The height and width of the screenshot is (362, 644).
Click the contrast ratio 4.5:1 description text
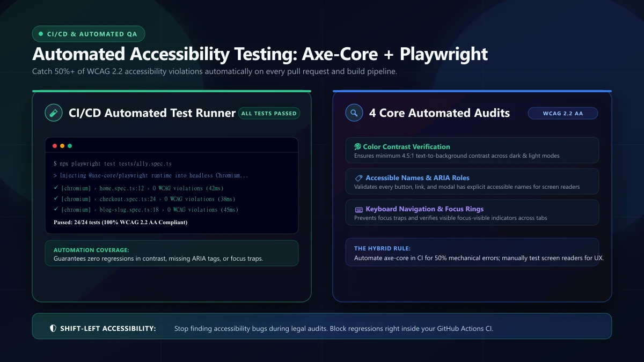click(x=457, y=156)
